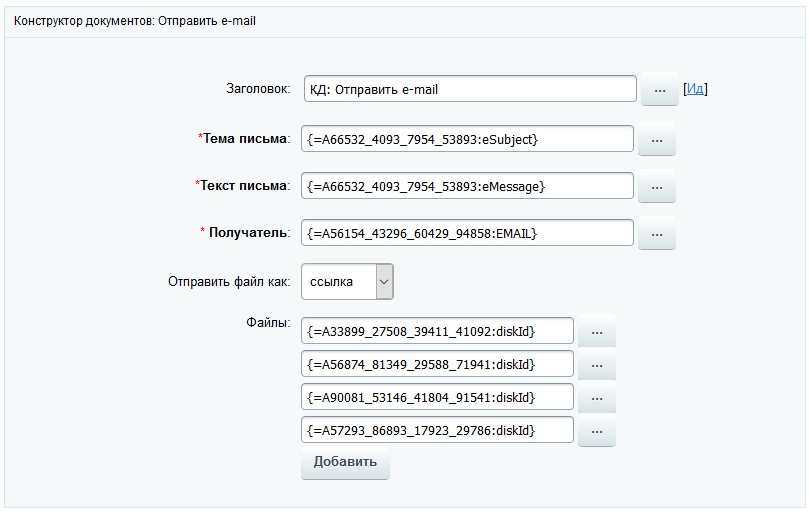Click ellipsis button for A90081 diskId file
The width and height of the screenshot is (809, 512).
[597, 398]
